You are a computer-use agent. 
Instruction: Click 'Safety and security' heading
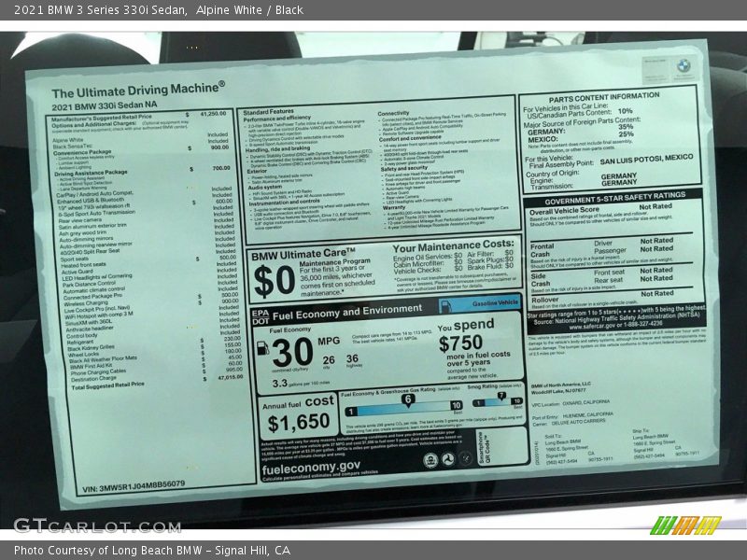[x=404, y=168]
